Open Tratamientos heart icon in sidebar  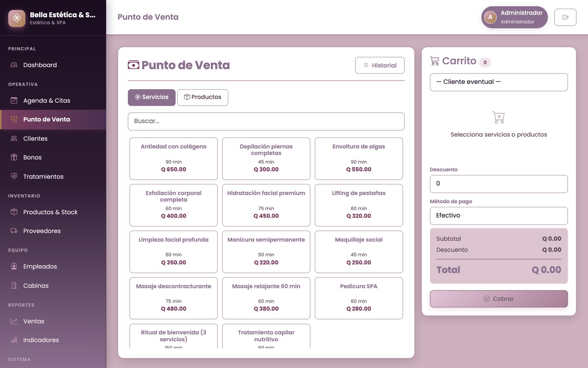click(x=14, y=176)
